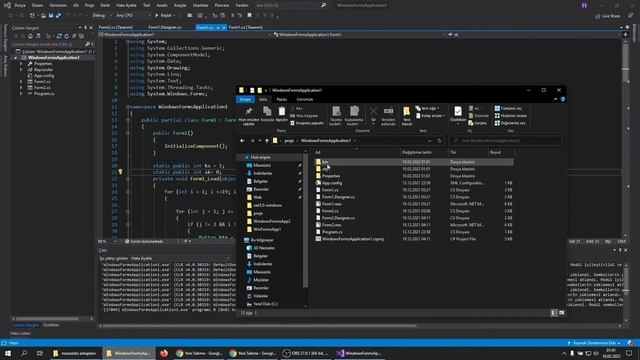Select Masaüstü under Hızlı erişim in Explorer
The height and width of the screenshot is (360, 640).
pyautogui.click(x=262, y=165)
